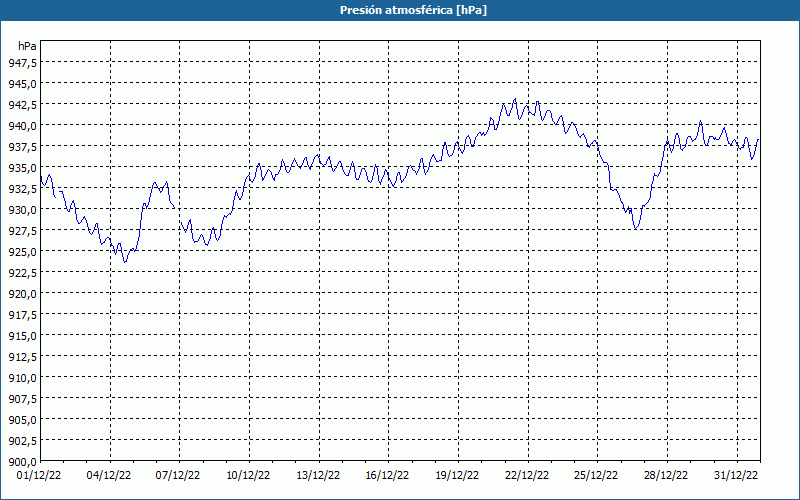
Task: Select the 947,5 y-axis label
Action: pos(22,62)
